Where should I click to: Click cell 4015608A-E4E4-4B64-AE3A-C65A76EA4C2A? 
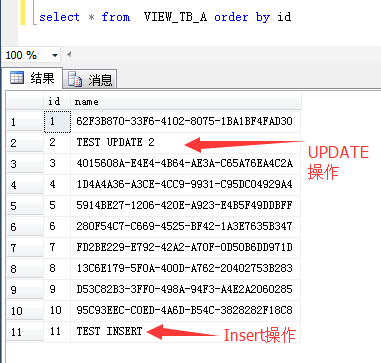[186, 164]
